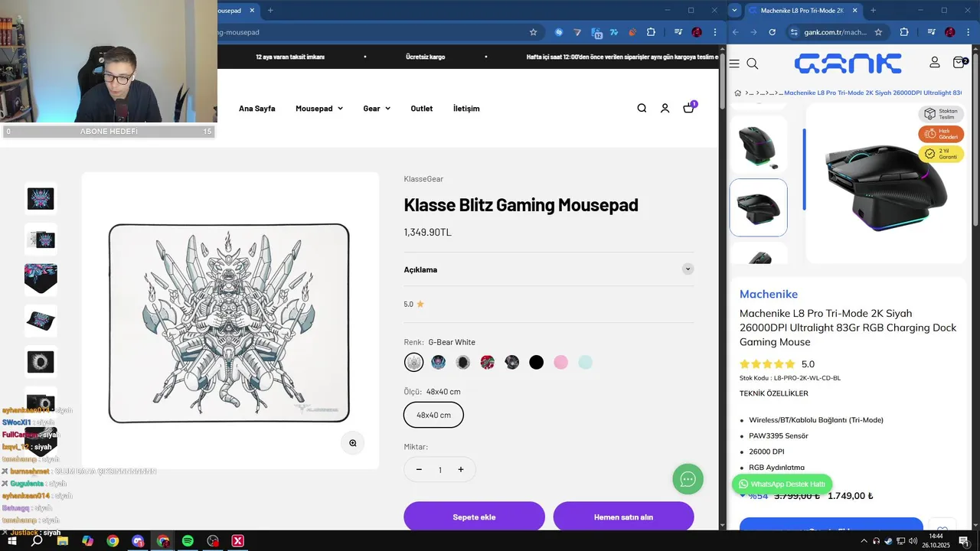Click the GANK logo
This screenshot has height=551, width=980.
coord(848,64)
